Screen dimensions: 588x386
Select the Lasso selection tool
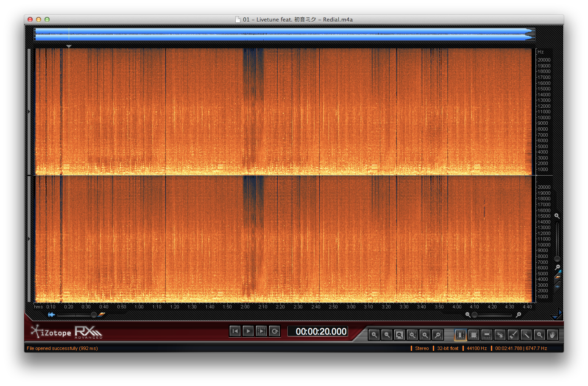coord(500,335)
